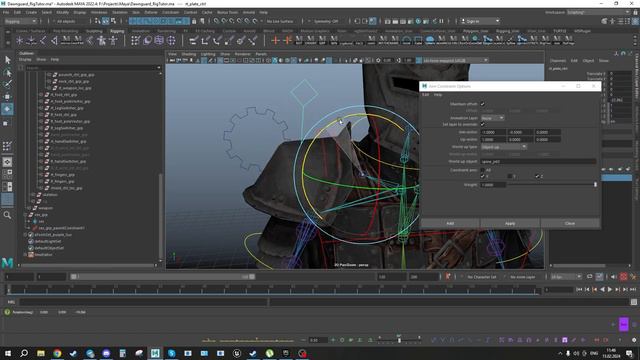Open the Script Editor icon at command line
The image size is (640, 360).
coord(633,302)
